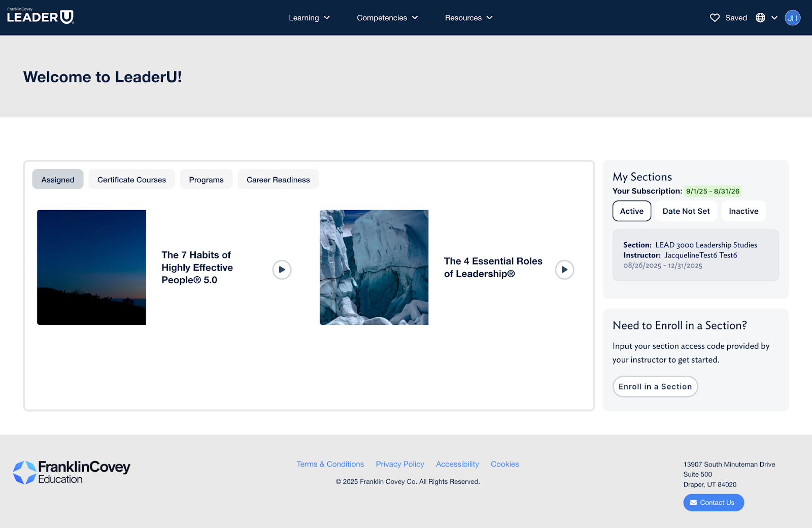
Task: Expand the Competencies dropdown menu
Action: (387, 18)
